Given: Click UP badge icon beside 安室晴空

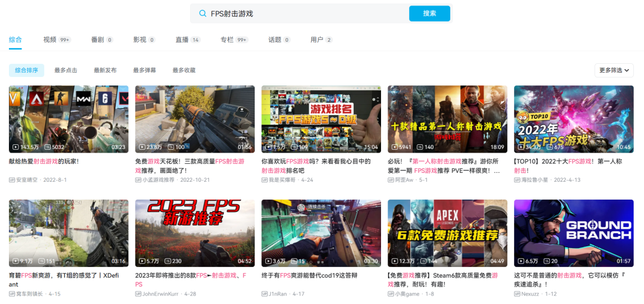Looking at the screenshot, I should [12, 180].
